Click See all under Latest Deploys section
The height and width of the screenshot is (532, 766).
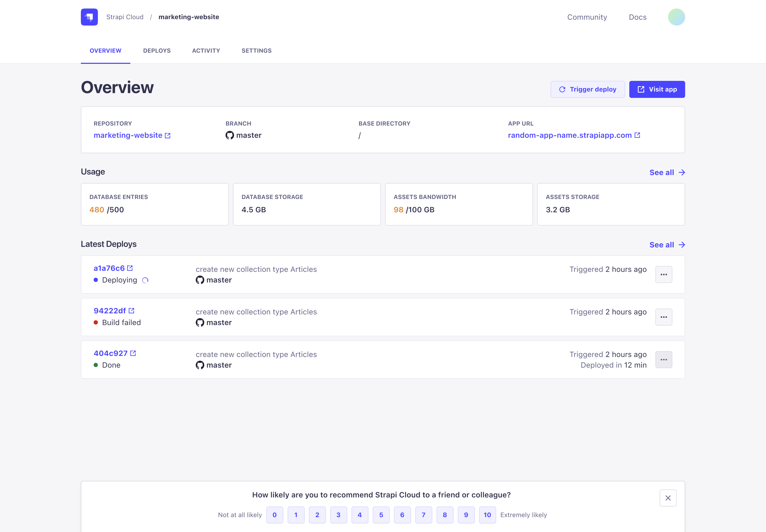[667, 244]
